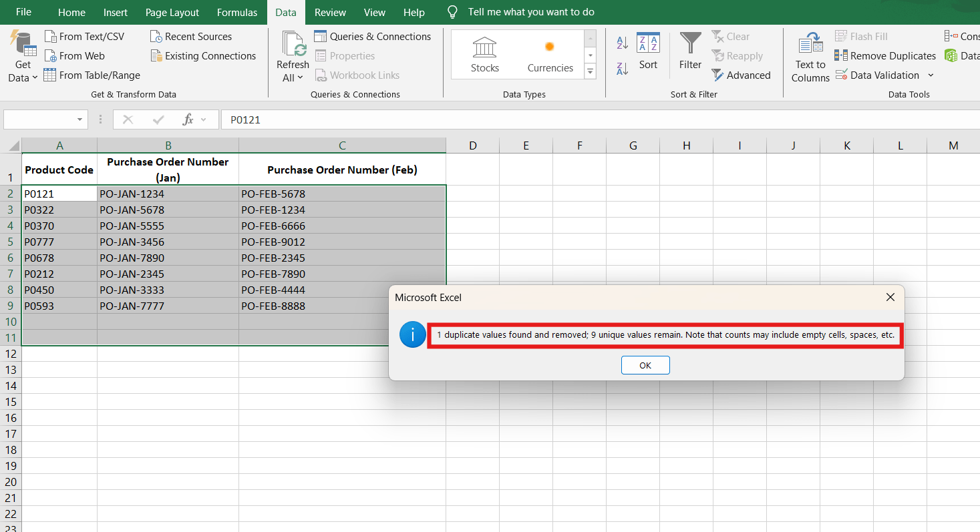This screenshot has width=980, height=532.
Task: Select column D header
Action: (473, 146)
